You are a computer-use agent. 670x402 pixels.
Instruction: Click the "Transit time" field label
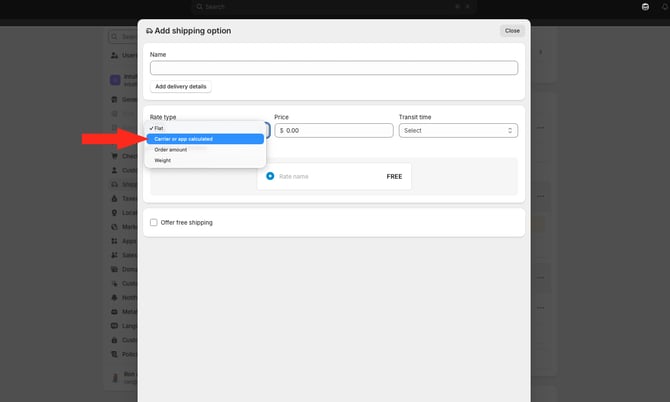[x=415, y=117]
